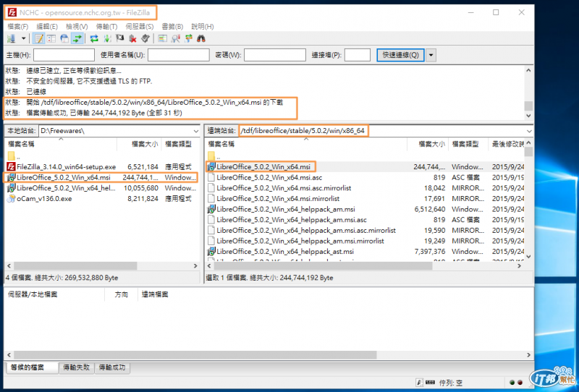Click the 快速連線(Q) quickconnect button

pos(401,55)
